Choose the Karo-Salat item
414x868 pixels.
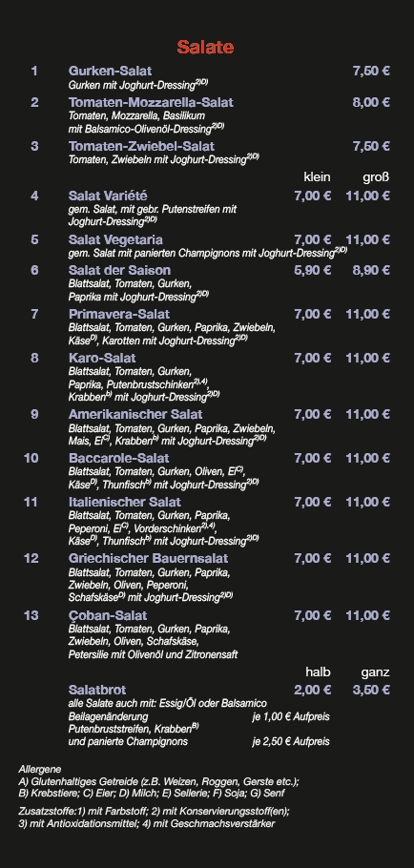point(102,358)
